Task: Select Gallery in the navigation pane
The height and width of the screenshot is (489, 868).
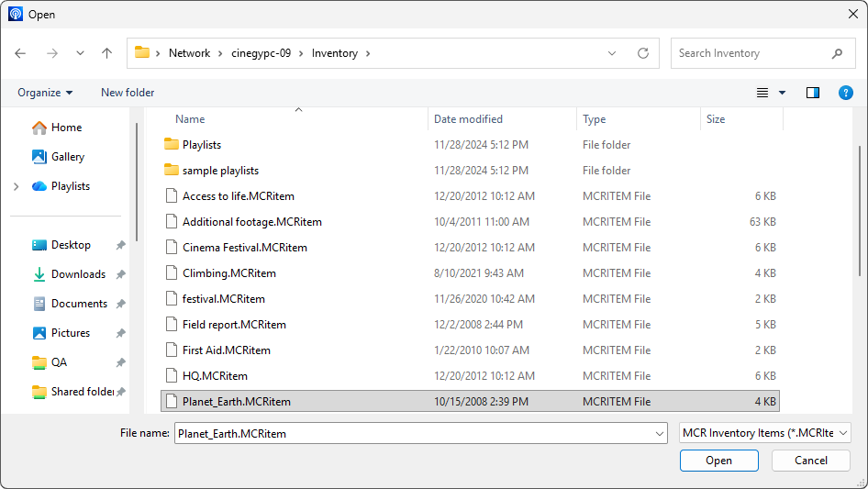Action: coord(67,157)
